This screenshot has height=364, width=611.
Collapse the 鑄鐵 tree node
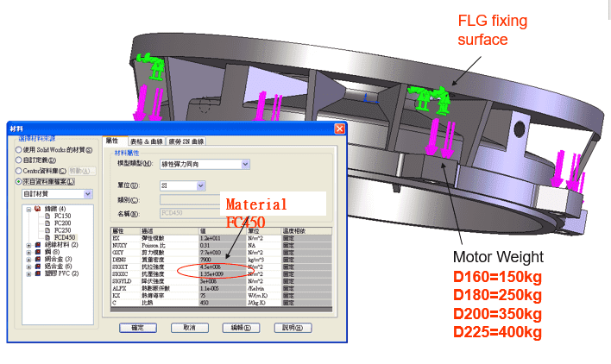pyautogui.click(x=29, y=209)
